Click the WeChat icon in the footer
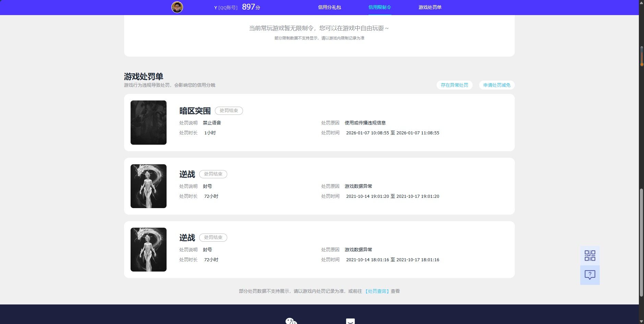Viewport: 644px width, 324px height. click(291, 321)
